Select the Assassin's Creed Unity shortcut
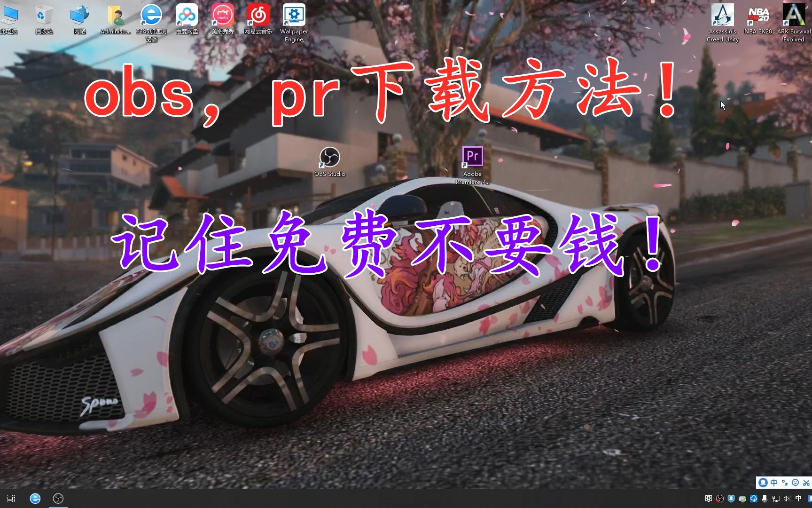Viewport: 812px width, 508px height. pyautogui.click(x=723, y=23)
